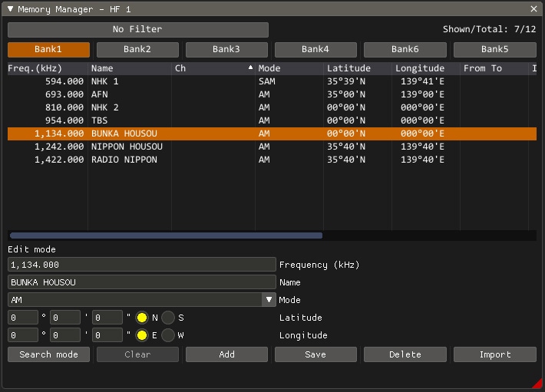This screenshot has height=392, width=545.
Task: Collapse the Memory Manager window triangle
Action: point(10,8)
